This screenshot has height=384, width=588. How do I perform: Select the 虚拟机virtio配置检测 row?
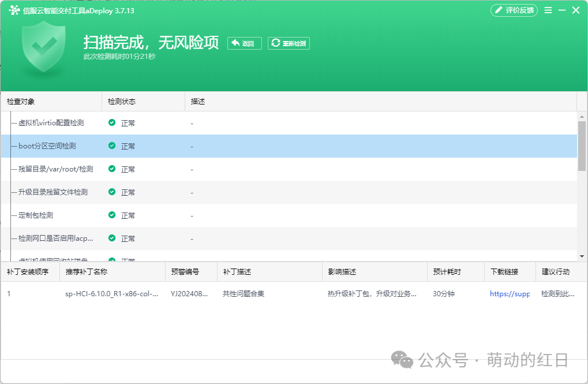[289, 123]
